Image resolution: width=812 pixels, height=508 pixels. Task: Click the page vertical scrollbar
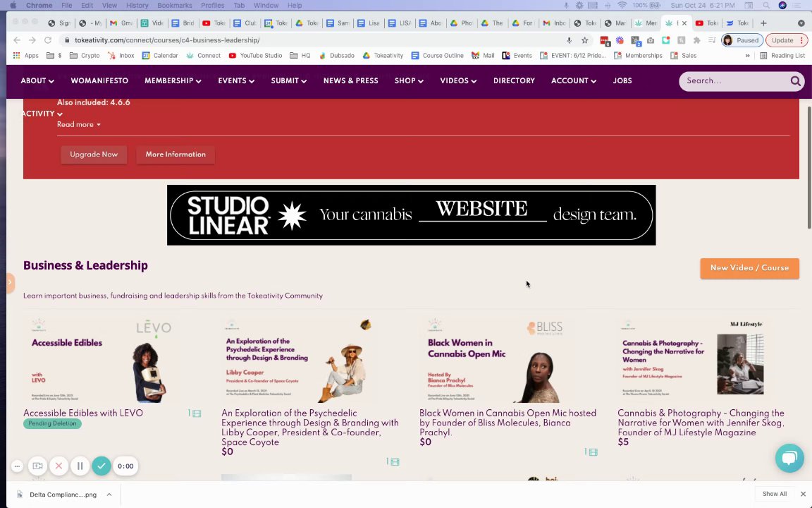click(809, 167)
